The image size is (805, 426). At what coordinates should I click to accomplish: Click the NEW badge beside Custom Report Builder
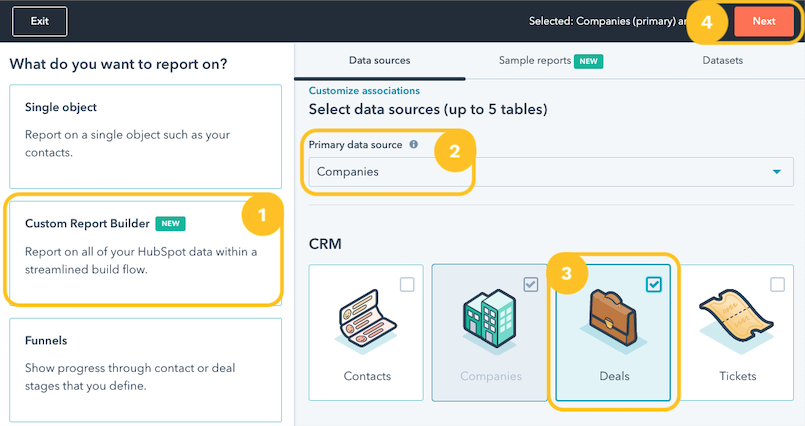click(x=170, y=224)
